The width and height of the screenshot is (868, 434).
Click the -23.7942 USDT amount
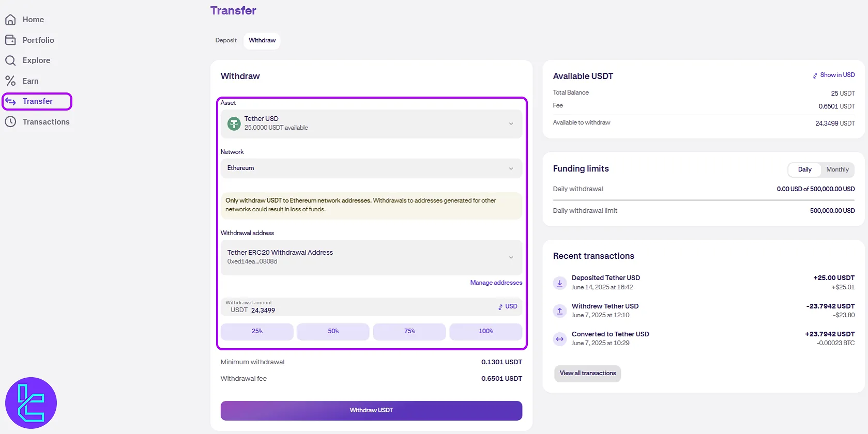(x=830, y=306)
